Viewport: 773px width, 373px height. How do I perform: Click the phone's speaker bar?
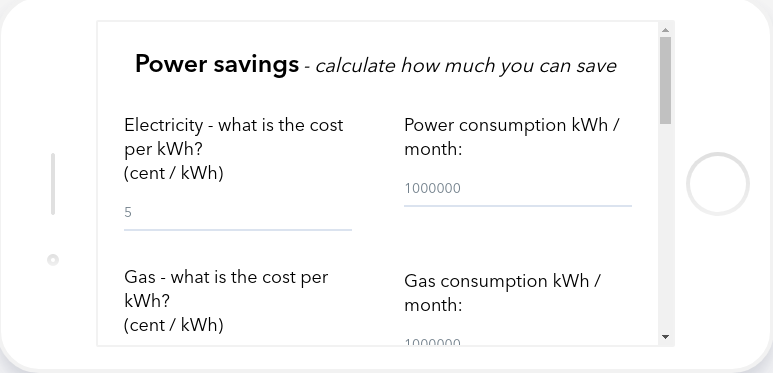tap(53, 184)
